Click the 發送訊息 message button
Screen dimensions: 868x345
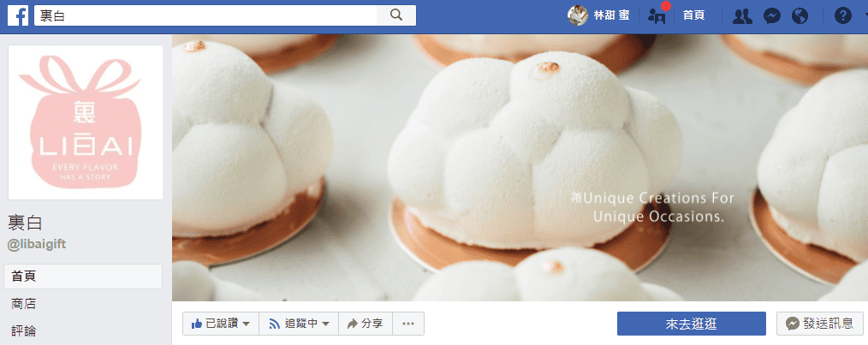pyautogui.click(x=820, y=324)
